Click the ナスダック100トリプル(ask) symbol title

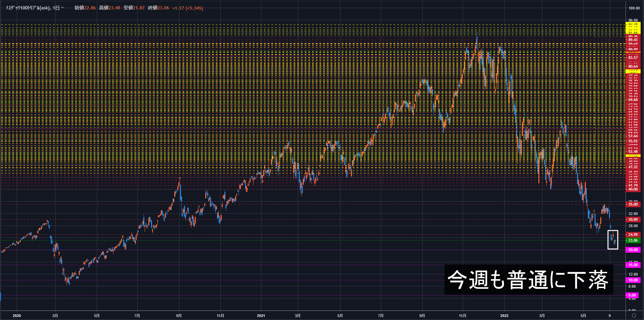click(x=28, y=8)
